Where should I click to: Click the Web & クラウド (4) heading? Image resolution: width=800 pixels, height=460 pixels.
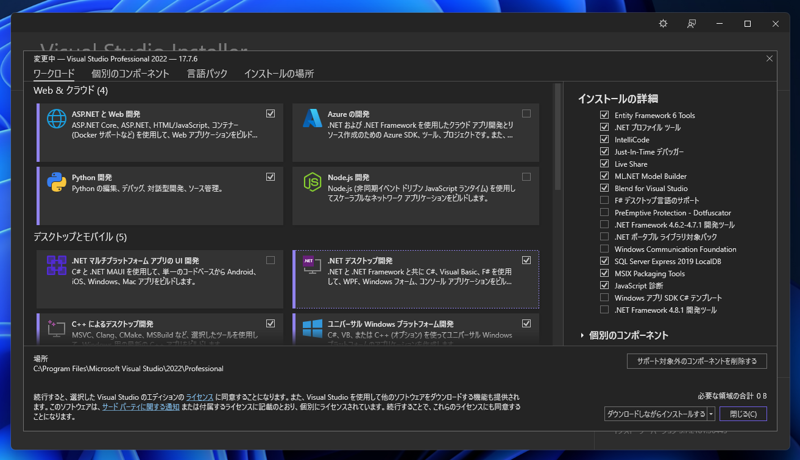[70, 90]
